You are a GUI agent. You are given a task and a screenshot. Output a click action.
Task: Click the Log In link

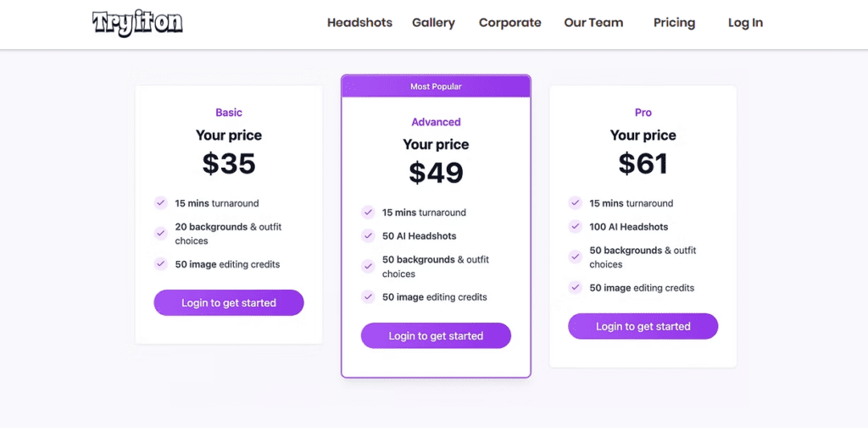click(x=745, y=23)
